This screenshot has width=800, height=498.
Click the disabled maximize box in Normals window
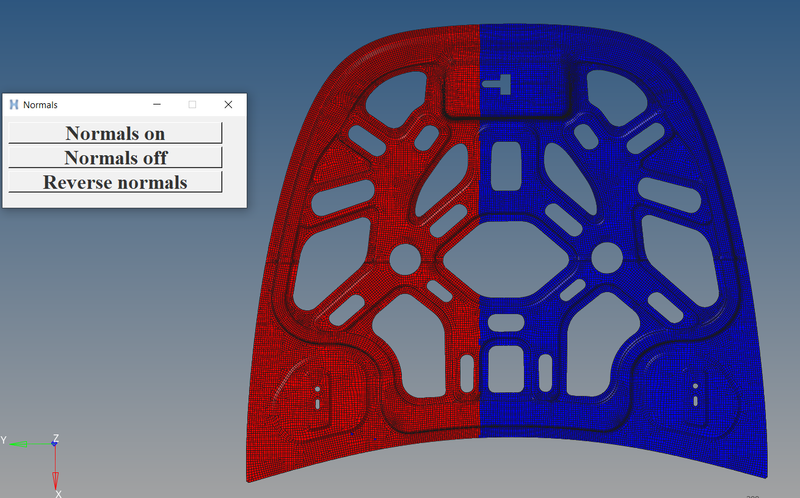[192, 104]
